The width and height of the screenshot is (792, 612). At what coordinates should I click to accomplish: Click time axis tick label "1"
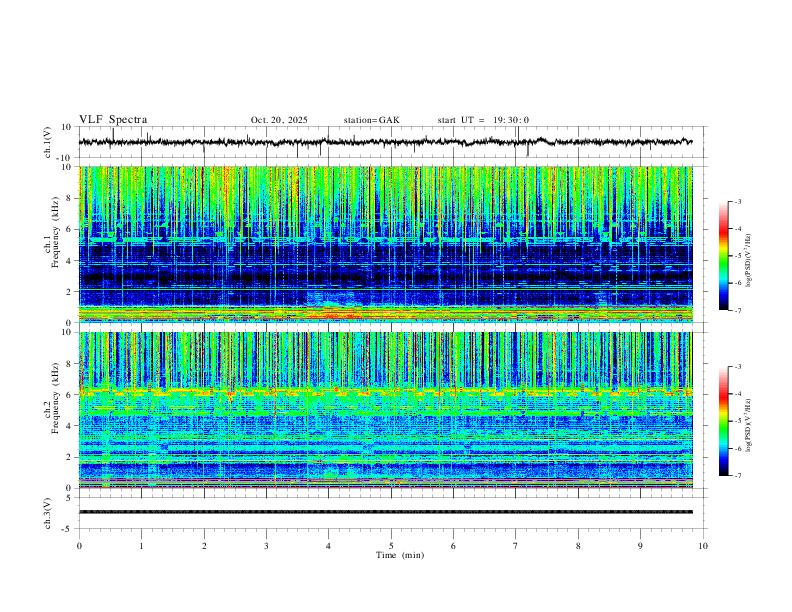tap(141, 546)
